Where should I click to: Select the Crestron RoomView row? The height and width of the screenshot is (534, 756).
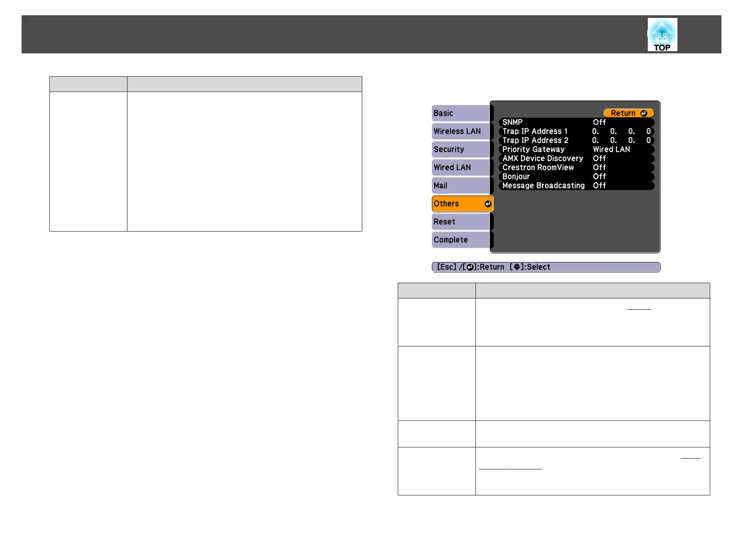point(576,167)
